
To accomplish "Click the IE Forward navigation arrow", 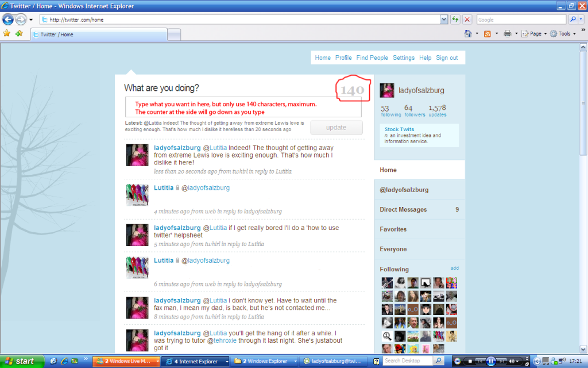I will tap(21, 19).
